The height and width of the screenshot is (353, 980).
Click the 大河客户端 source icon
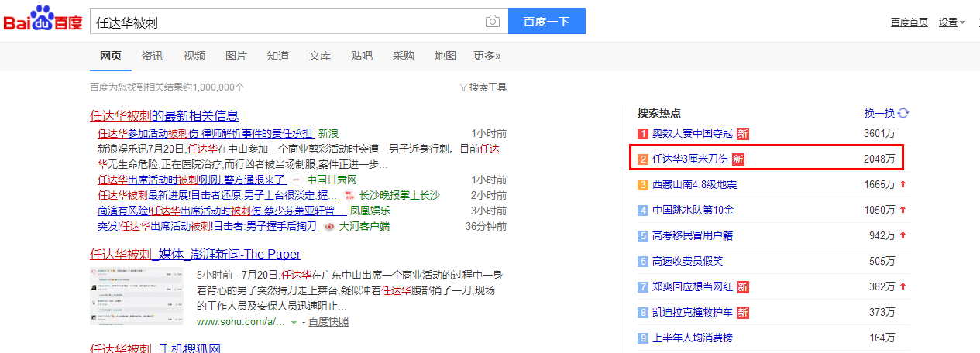pos(329,227)
